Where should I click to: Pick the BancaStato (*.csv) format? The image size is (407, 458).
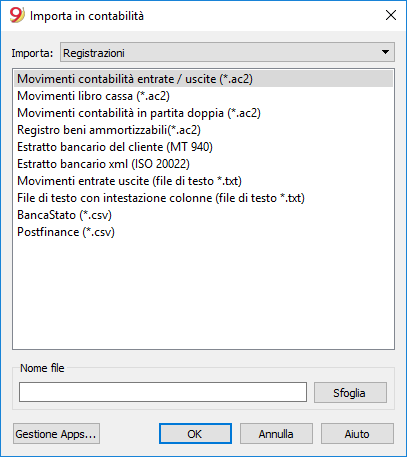203,215
